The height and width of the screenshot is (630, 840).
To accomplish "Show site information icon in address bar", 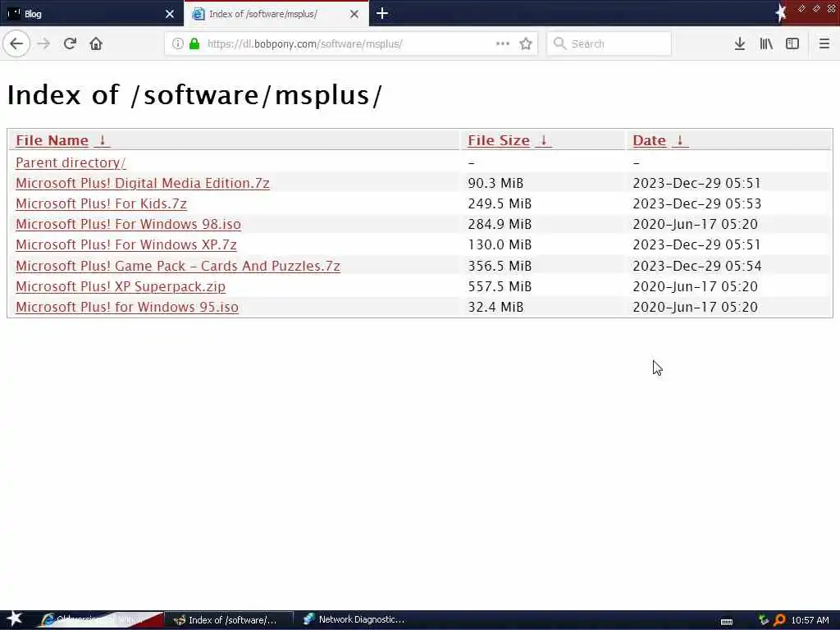I will tap(177, 43).
